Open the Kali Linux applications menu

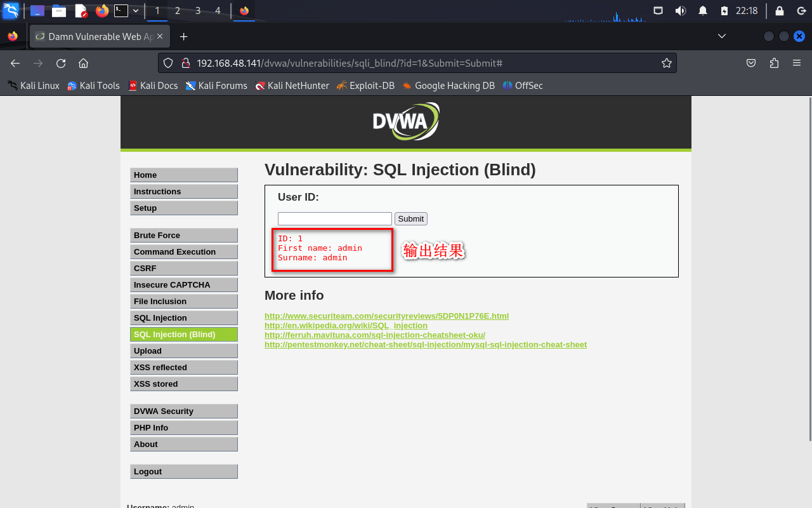tap(11, 11)
